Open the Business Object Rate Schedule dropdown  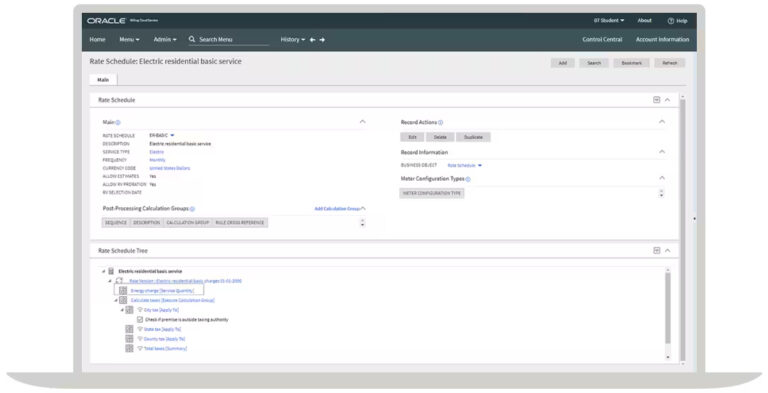coord(480,166)
